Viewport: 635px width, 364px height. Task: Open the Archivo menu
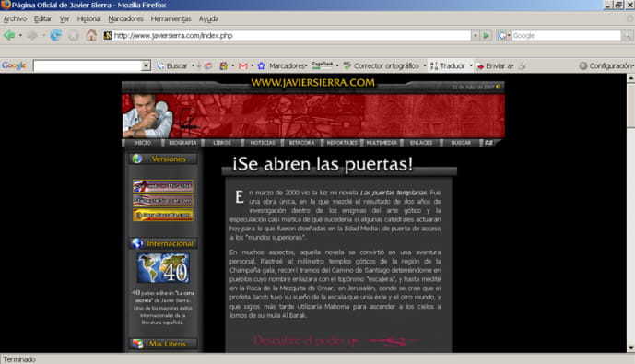pyautogui.click(x=15, y=18)
